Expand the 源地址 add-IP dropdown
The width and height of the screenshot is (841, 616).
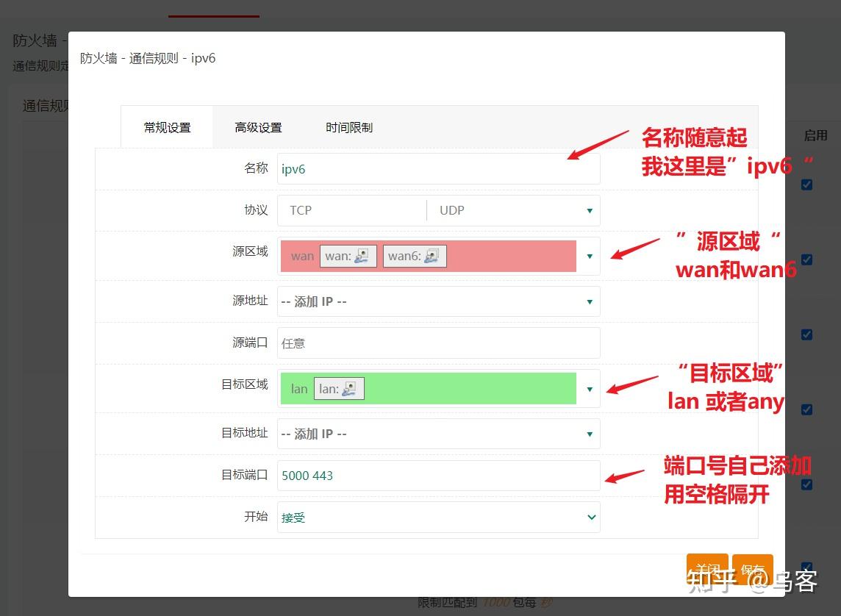tap(588, 301)
